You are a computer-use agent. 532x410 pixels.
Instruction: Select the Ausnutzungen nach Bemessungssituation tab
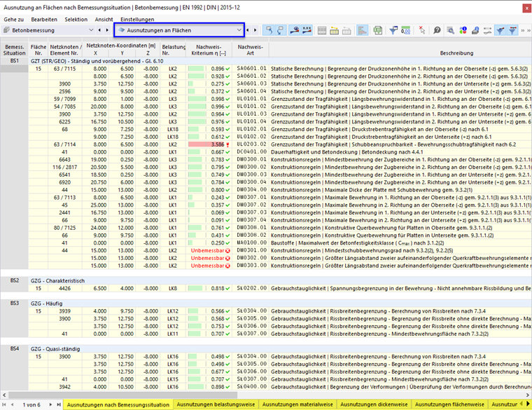pos(118,404)
